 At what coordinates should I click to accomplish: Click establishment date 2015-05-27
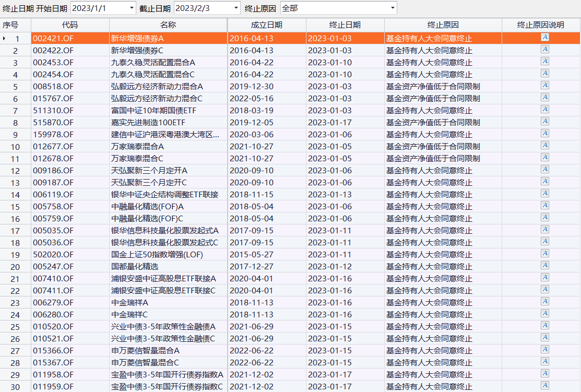coord(252,255)
